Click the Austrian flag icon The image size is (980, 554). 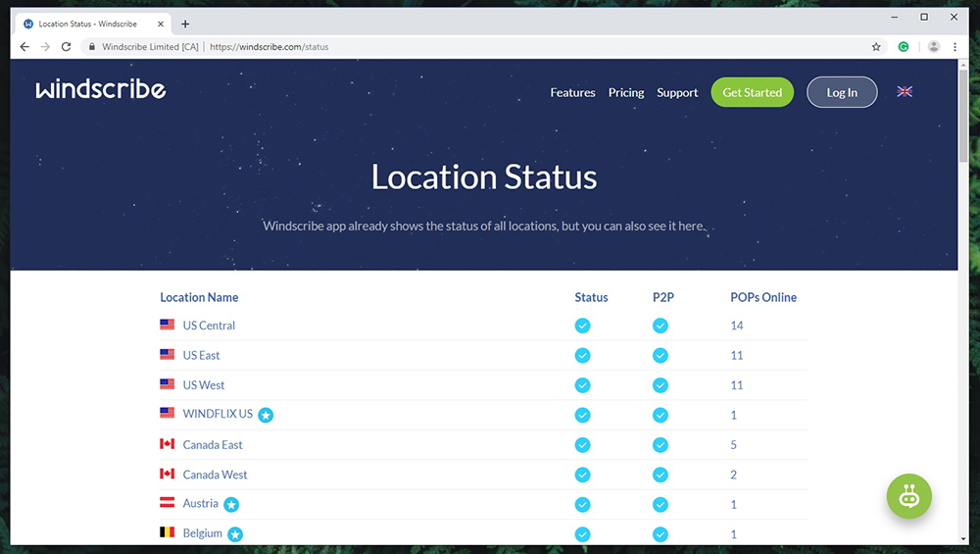pyautogui.click(x=167, y=501)
